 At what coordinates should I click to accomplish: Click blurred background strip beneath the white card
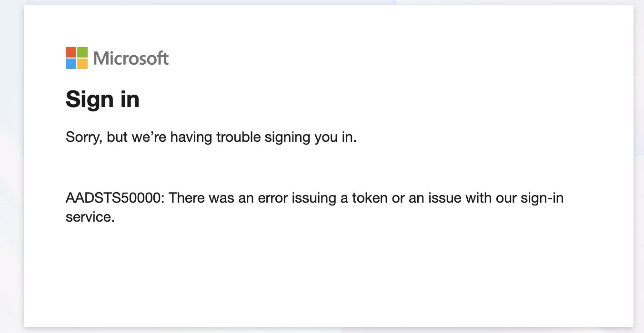(x=329, y=330)
